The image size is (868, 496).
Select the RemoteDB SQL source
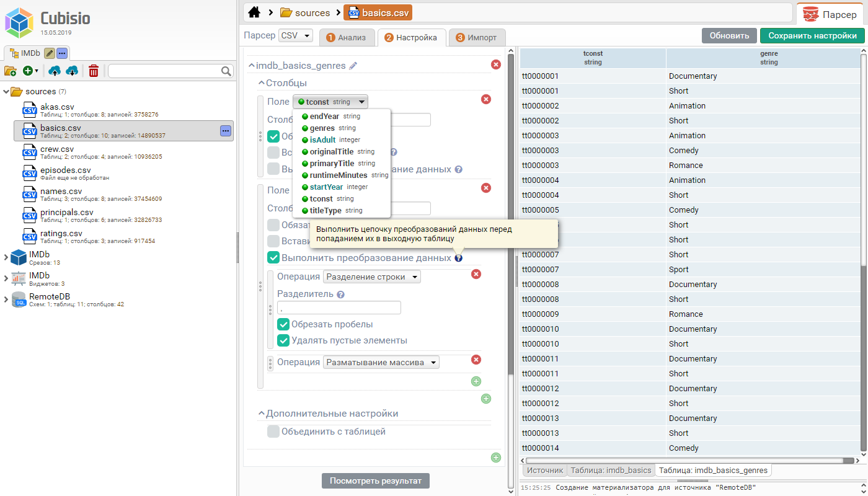(49, 300)
